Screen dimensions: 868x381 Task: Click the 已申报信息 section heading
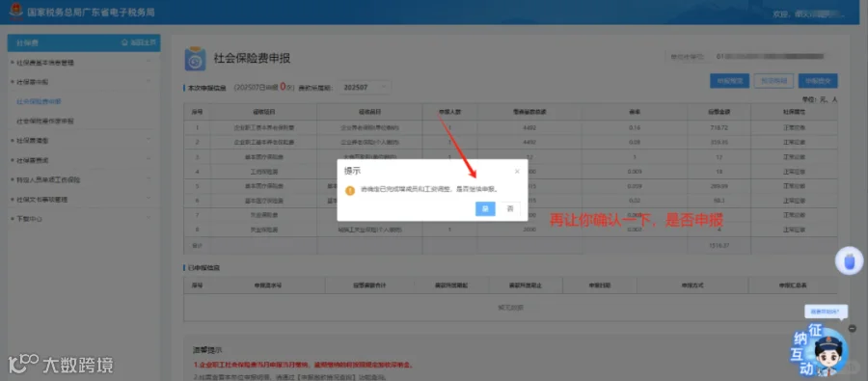[203, 267]
